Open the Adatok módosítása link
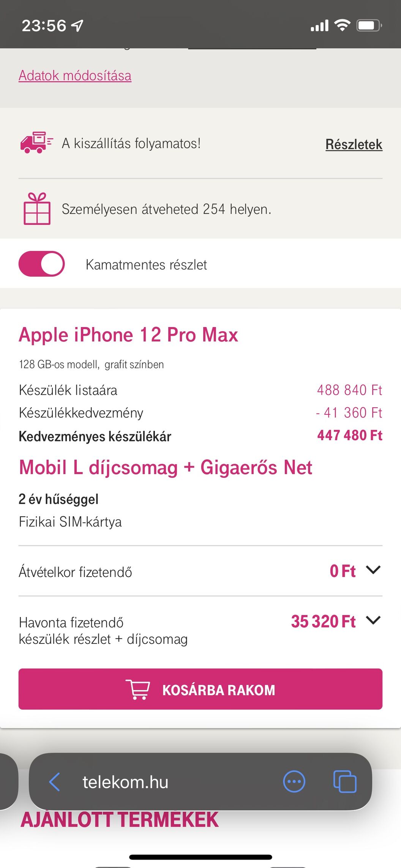This screenshot has height=868, width=401. [75, 76]
